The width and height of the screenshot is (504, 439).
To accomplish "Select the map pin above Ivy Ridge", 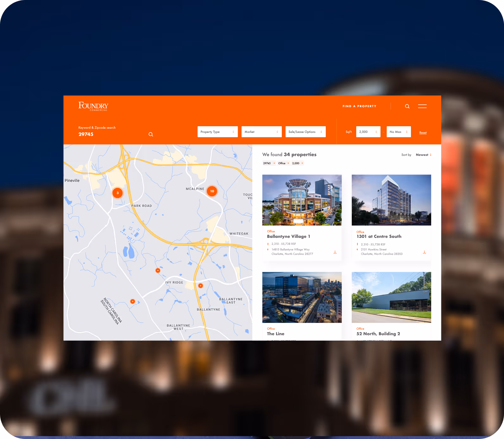I will (x=158, y=270).
